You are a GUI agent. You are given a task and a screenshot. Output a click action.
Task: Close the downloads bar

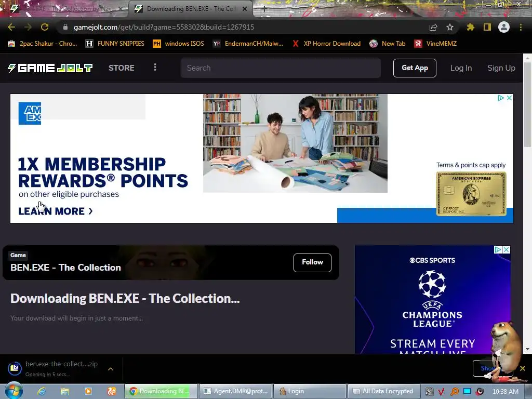click(x=523, y=368)
